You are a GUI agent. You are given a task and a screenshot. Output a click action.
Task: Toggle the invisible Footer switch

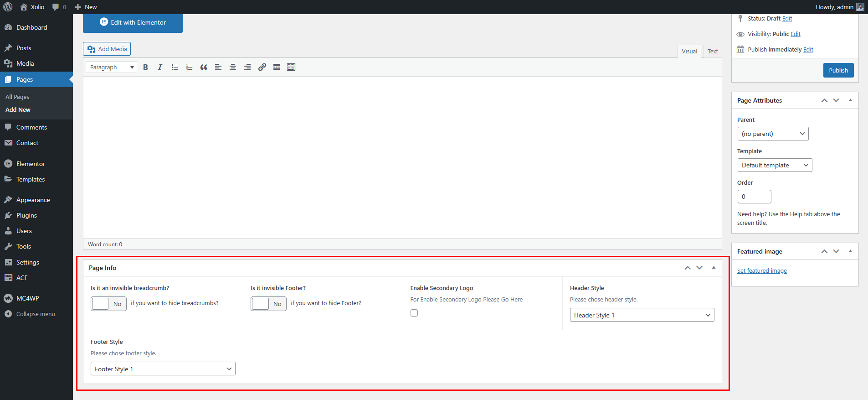pos(268,304)
